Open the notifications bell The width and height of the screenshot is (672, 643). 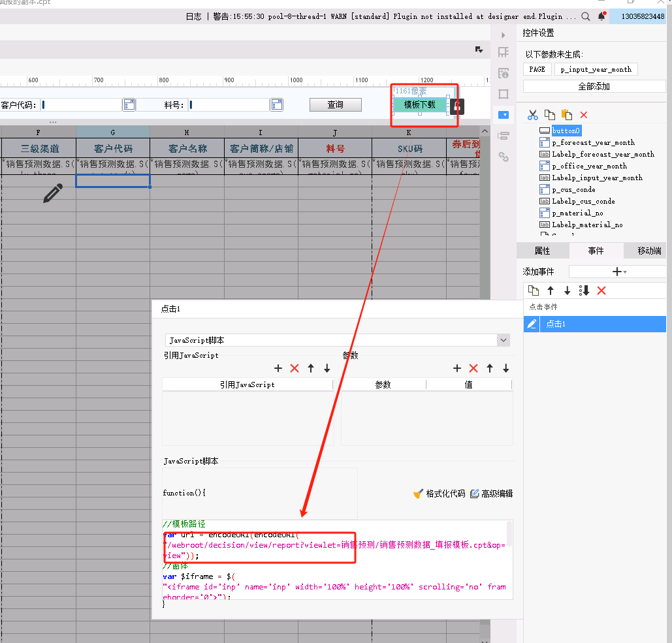coord(601,16)
